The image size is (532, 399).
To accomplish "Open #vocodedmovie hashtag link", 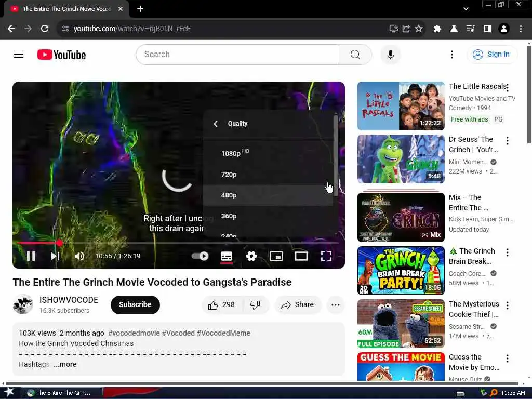I will pos(134,333).
